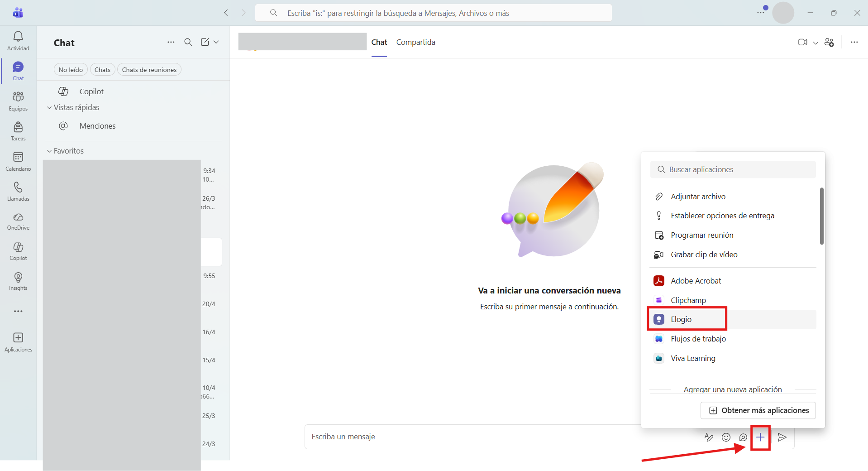Click the Teams logo
This screenshot has height=471, width=868.
[18, 13]
